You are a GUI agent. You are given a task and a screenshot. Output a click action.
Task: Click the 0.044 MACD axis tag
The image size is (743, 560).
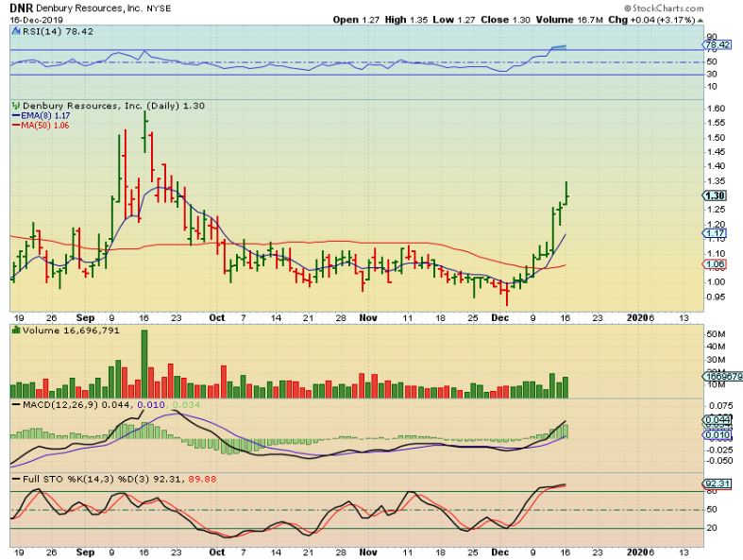[718, 419]
